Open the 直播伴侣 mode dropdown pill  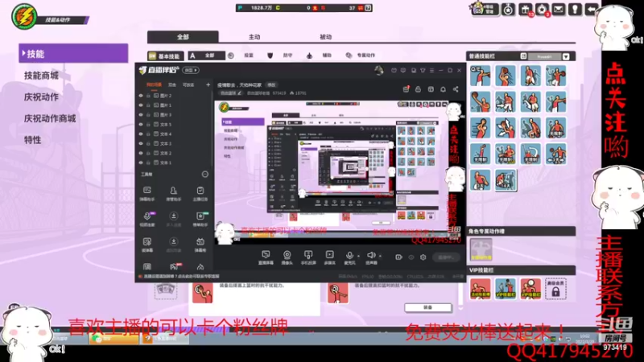tap(191, 70)
